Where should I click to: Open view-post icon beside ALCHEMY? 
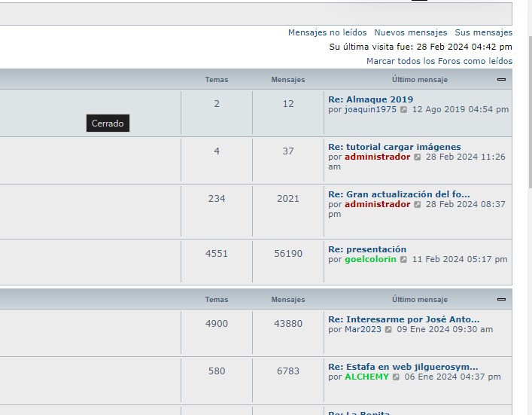[x=396, y=377]
